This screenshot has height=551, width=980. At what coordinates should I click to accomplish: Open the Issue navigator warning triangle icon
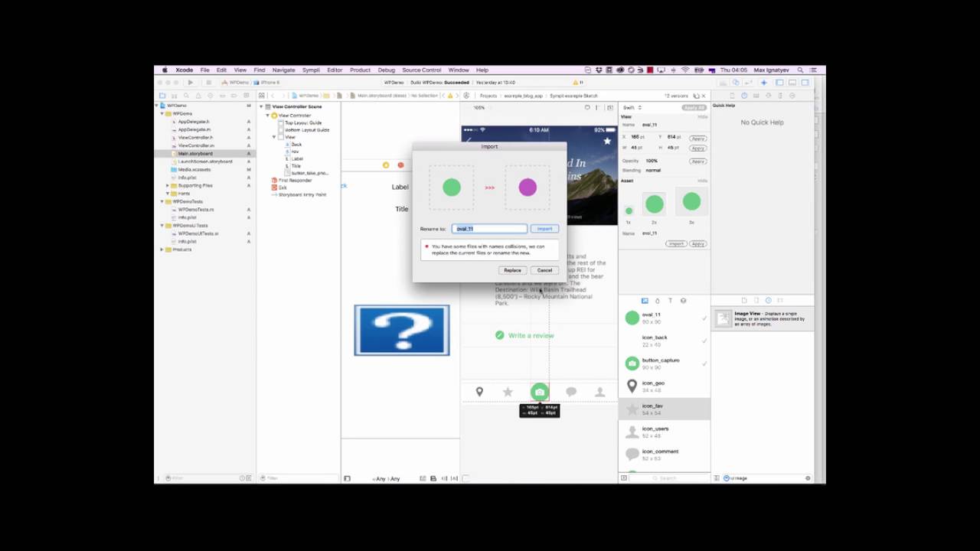[198, 96]
